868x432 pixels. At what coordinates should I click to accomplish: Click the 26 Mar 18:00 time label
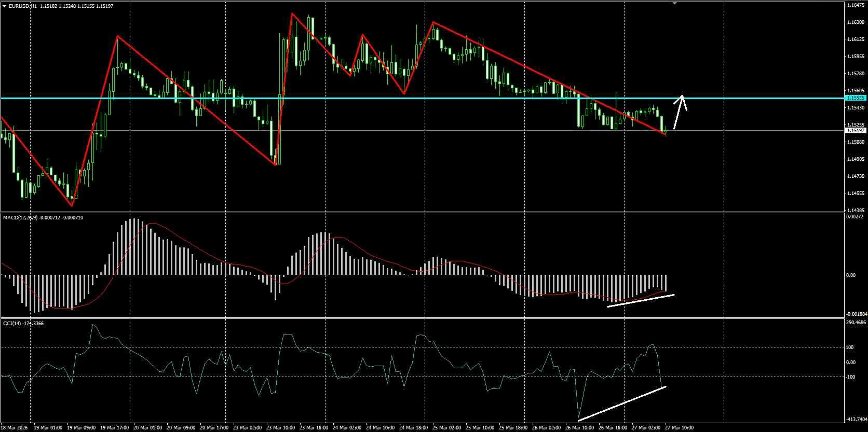(613, 428)
